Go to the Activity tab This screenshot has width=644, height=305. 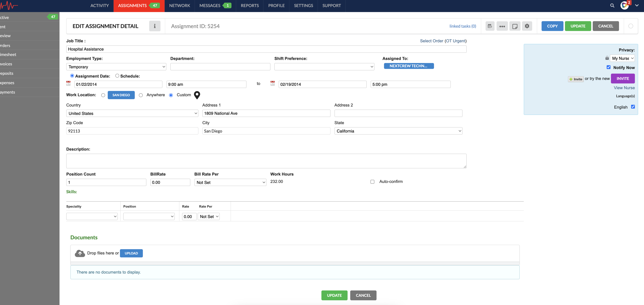pos(100,5)
